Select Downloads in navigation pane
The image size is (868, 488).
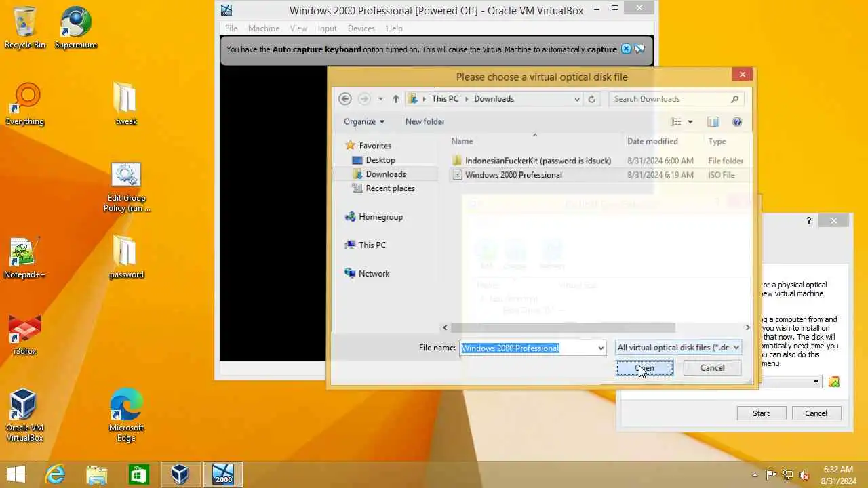point(385,174)
